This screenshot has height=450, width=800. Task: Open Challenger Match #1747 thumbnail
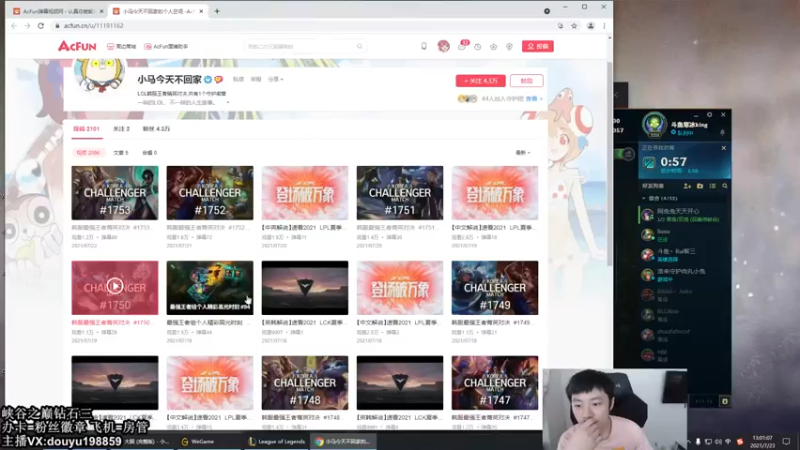495,383
